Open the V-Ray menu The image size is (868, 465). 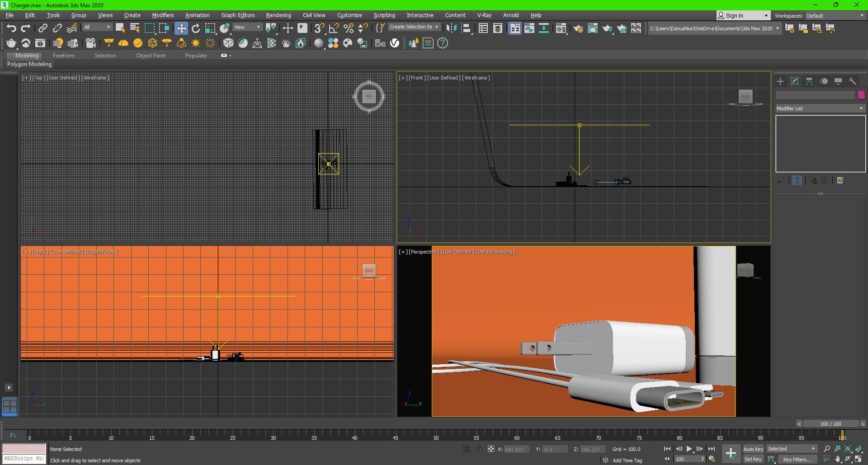pyautogui.click(x=484, y=15)
